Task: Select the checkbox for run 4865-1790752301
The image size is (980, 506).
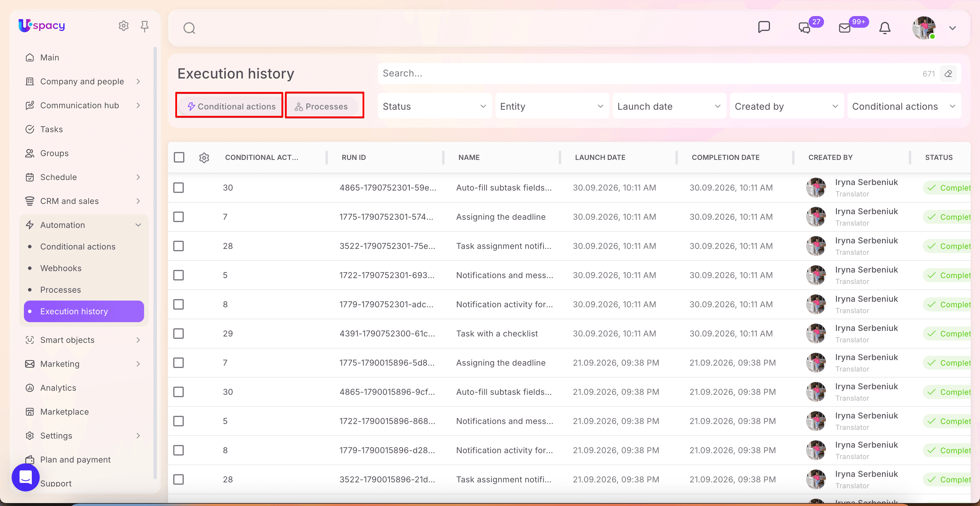Action: (x=178, y=188)
